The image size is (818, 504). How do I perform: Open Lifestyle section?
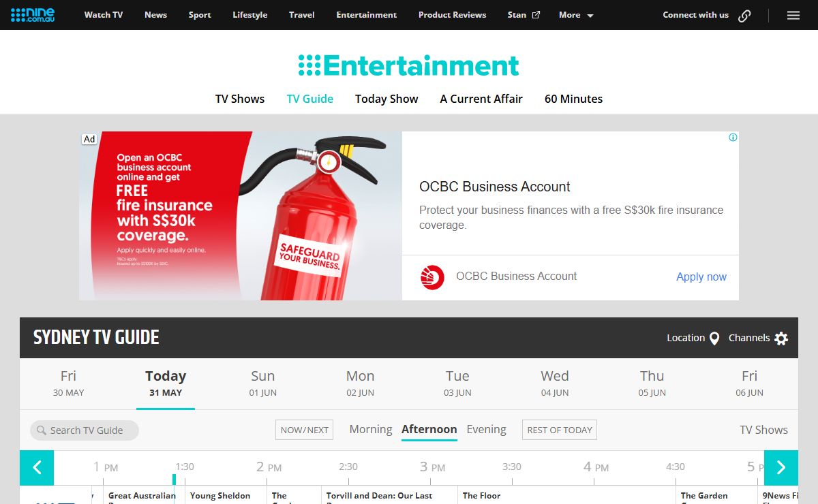point(249,15)
